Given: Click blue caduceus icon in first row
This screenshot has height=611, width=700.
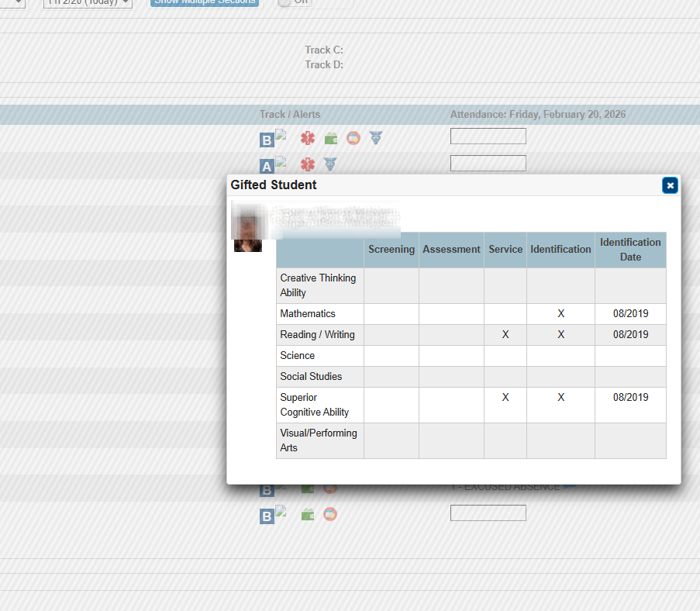Looking at the screenshot, I should [376, 139].
